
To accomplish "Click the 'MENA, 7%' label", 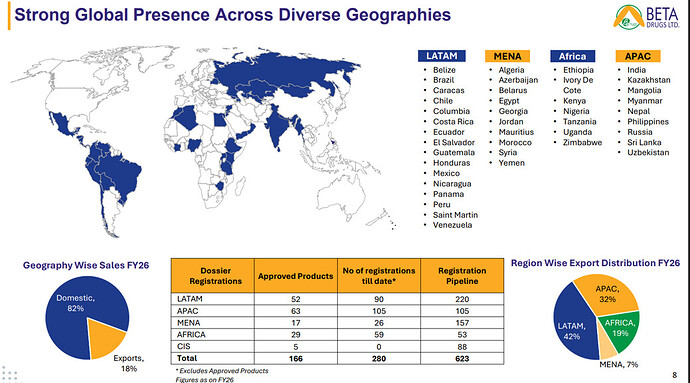I will [x=619, y=365].
